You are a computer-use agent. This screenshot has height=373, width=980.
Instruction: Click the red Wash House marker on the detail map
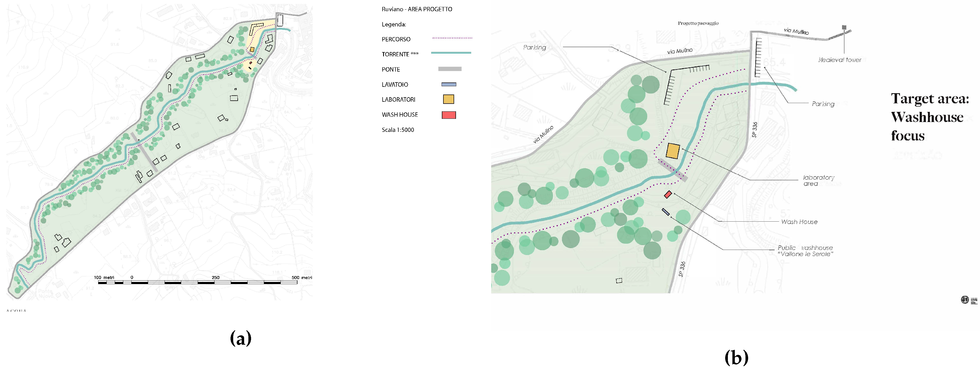(x=668, y=194)
